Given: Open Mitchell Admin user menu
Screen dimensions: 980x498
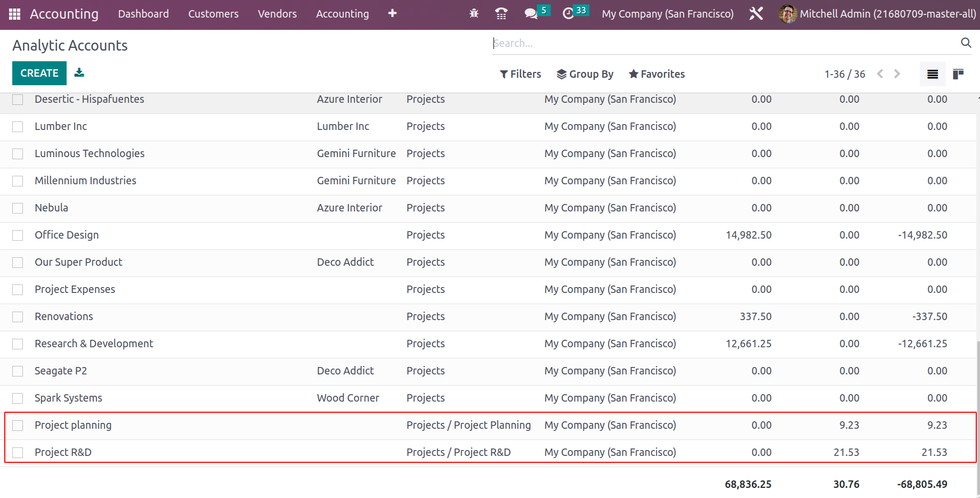Looking at the screenshot, I should tap(878, 14).
